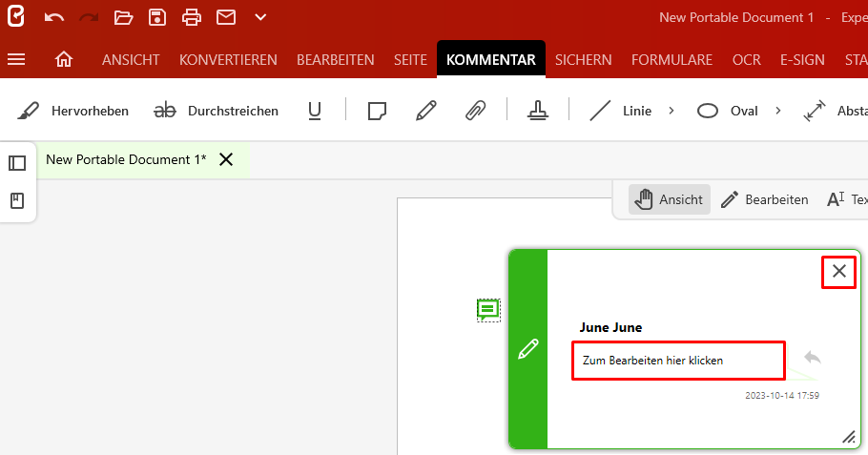Open the hamburger menu

(16, 59)
